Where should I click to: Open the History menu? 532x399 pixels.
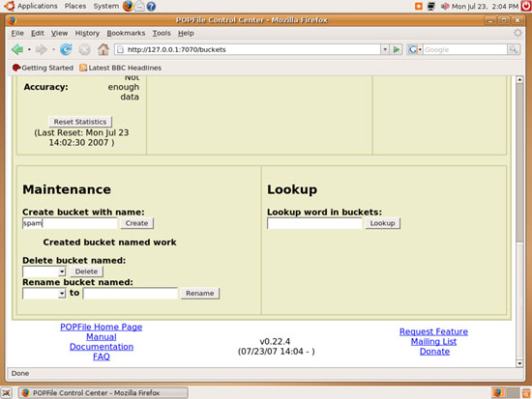click(x=87, y=33)
